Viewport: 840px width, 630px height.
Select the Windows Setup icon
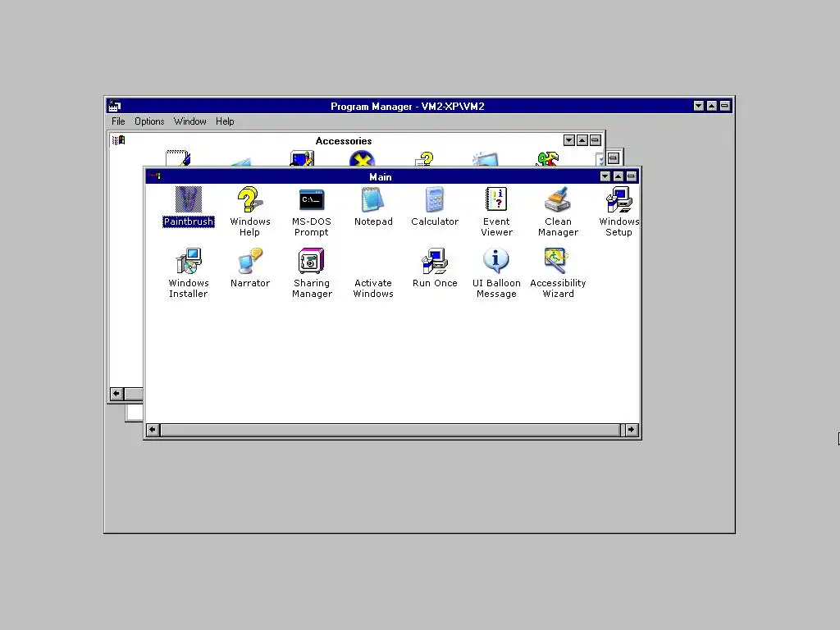tap(619, 199)
